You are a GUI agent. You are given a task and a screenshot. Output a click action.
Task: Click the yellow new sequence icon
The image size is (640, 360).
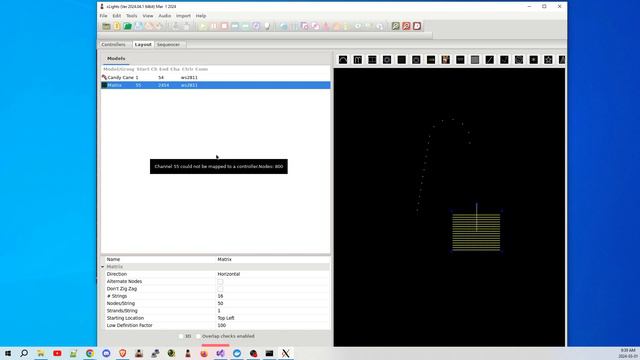click(x=117, y=26)
